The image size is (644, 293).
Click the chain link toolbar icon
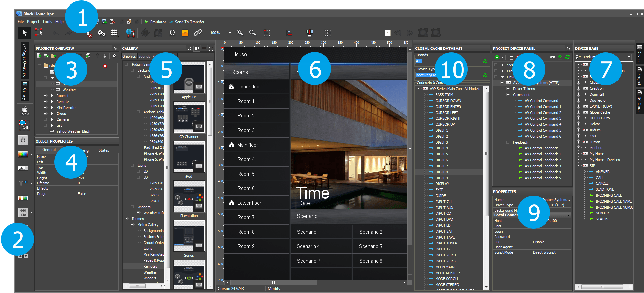(197, 33)
